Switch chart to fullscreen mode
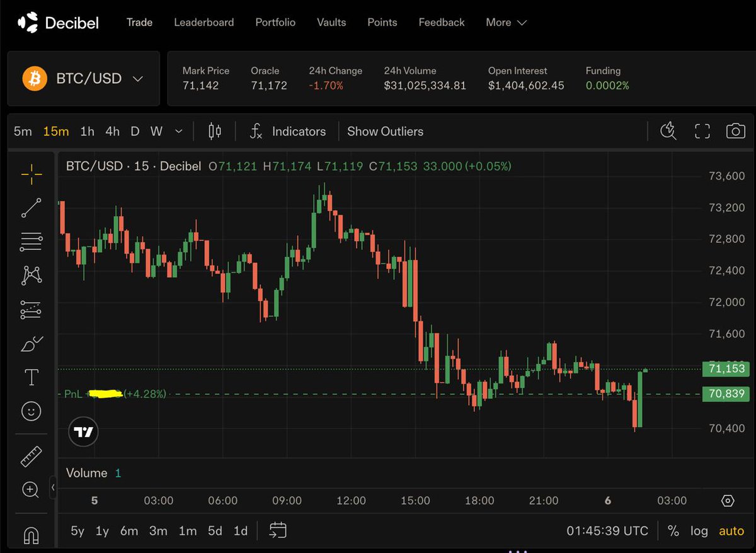Screen dimensions: 756x553 702,131
